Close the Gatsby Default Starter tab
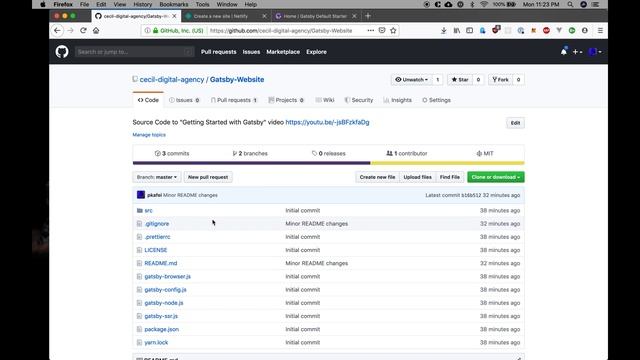This screenshot has height=360, width=640. (354, 16)
